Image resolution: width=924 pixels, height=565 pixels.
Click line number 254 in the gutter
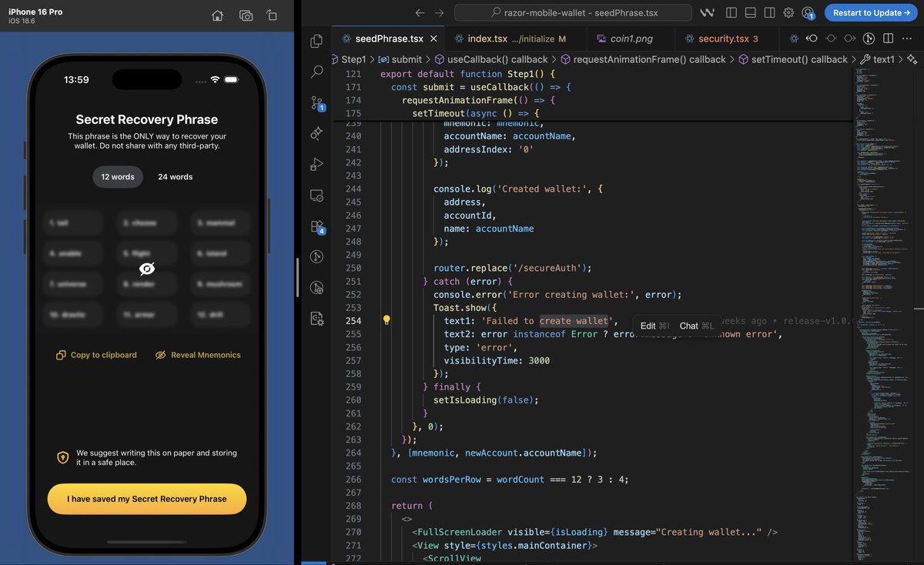click(x=353, y=321)
